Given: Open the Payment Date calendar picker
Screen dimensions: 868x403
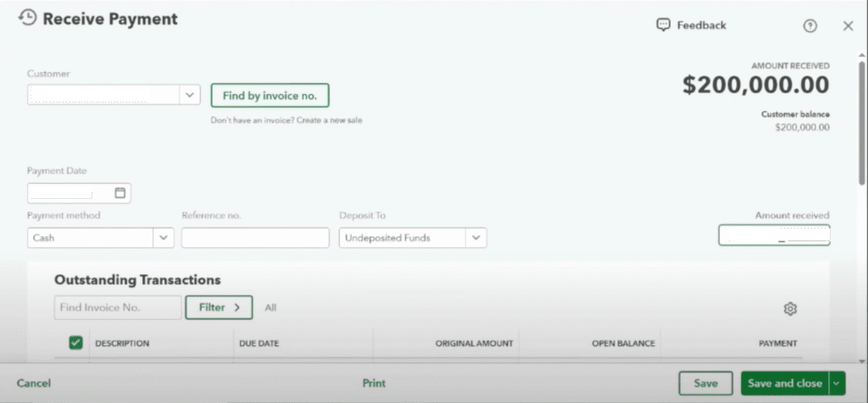Looking at the screenshot, I should pyautogui.click(x=120, y=193).
